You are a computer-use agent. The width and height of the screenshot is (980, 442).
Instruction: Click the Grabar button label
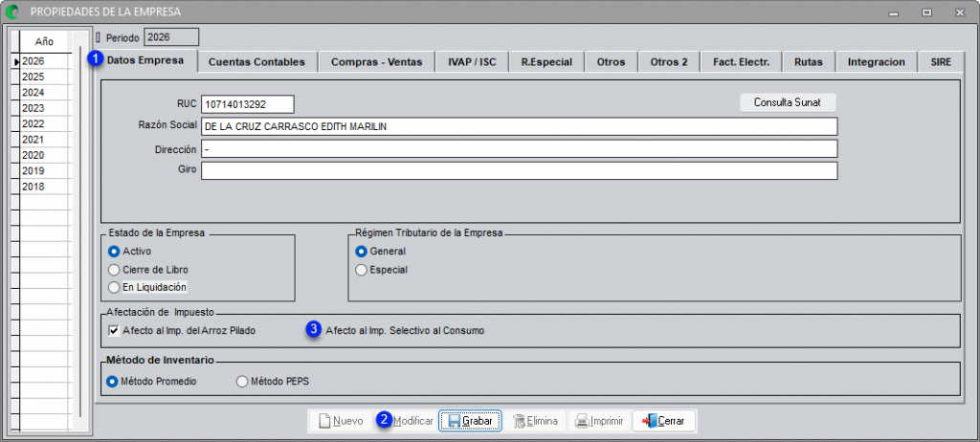(x=479, y=421)
